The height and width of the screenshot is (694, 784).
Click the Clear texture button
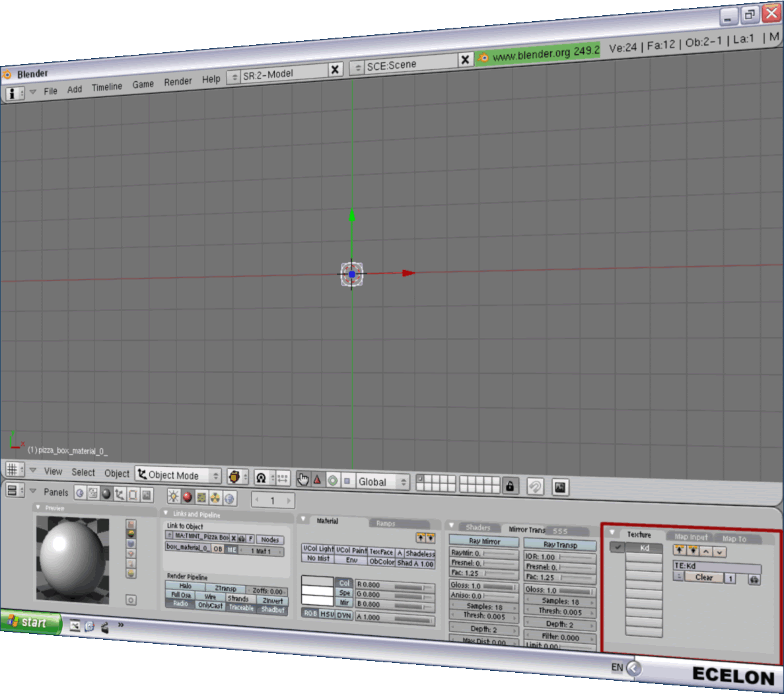click(703, 577)
